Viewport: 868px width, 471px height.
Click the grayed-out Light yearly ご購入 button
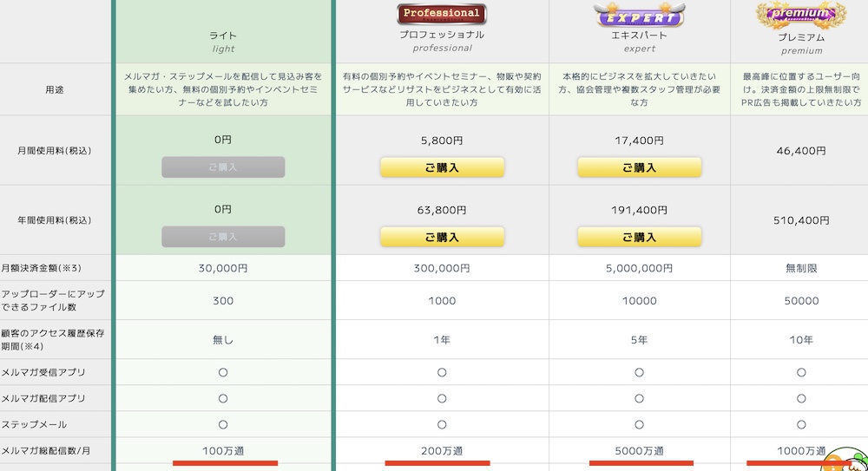point(223,236)
